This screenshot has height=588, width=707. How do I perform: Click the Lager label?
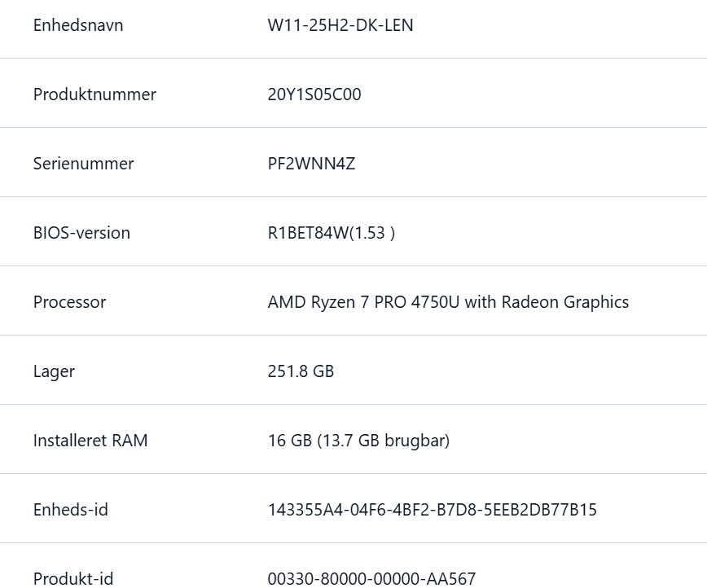click(54, 371)
